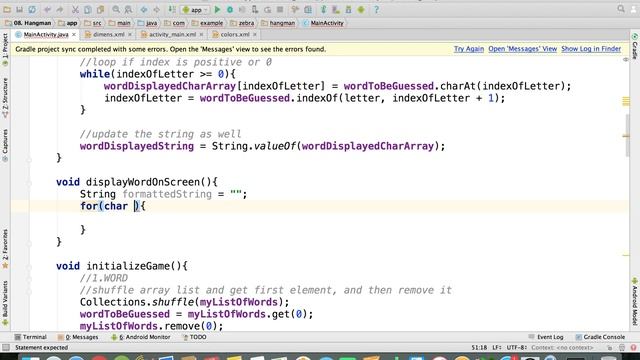Open the Gradle tool window on the right
Screen dimensions: 640x360
click(635, 47)
